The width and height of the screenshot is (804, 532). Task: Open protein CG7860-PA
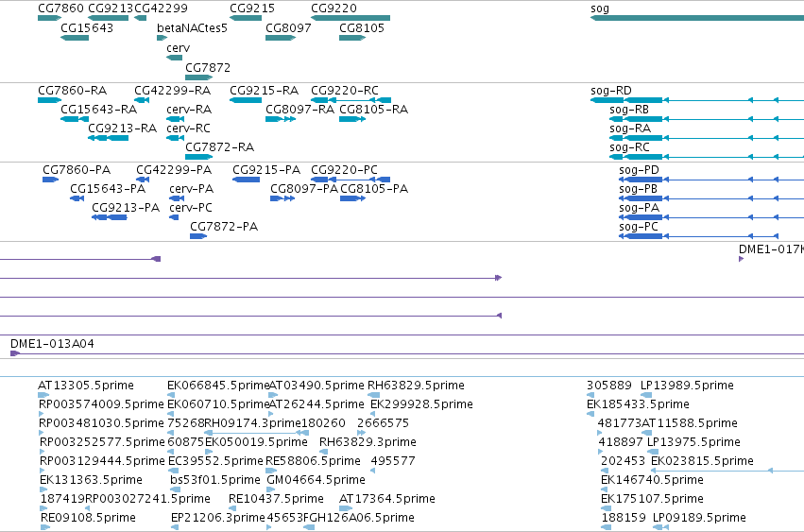pyautogui.click(x=77, y=170)
